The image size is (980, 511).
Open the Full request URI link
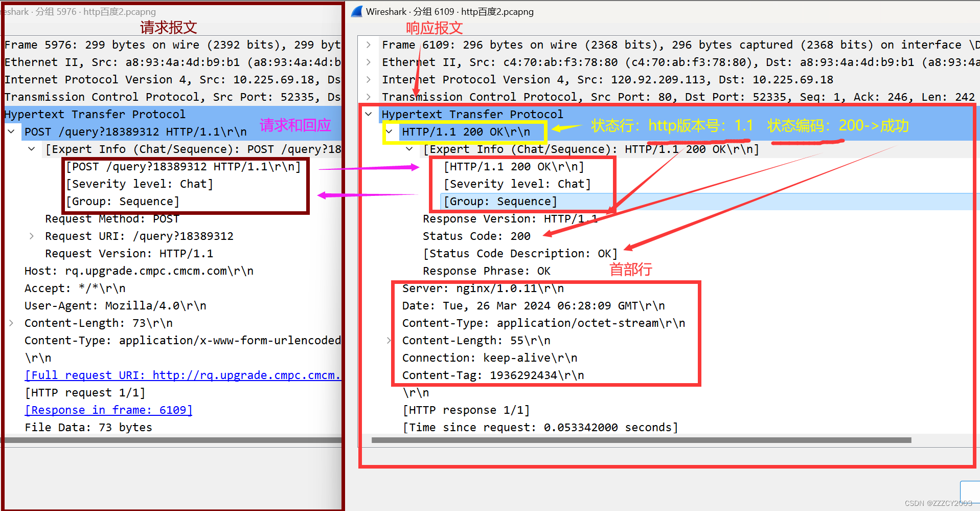182,375
